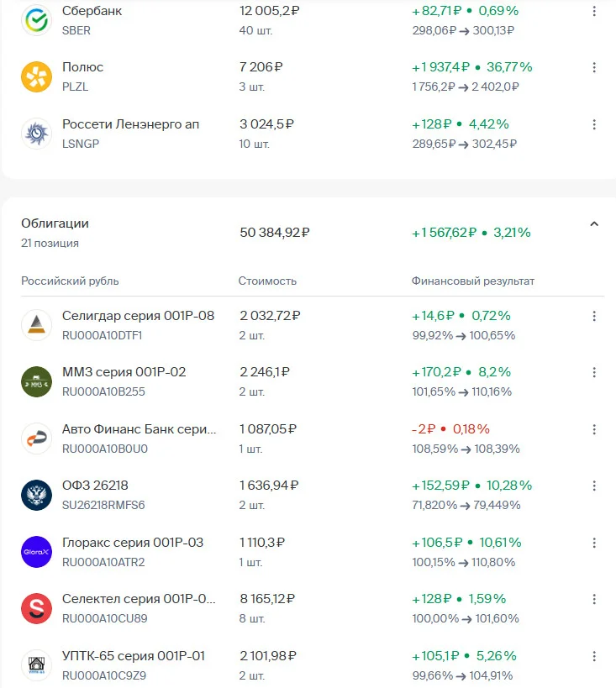The width and height of the screenshot is (616, 688).
Task: Click the Глоракс logo icon
Action: coord(36,552)
